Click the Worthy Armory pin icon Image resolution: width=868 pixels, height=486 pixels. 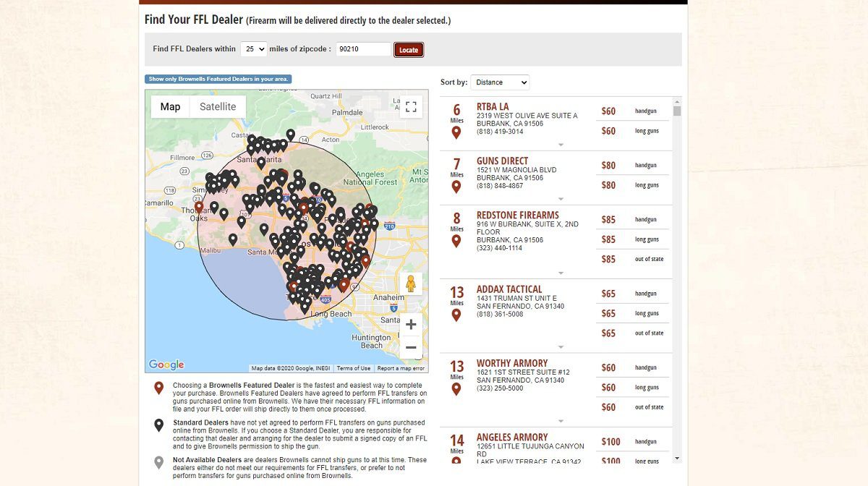[456, 389]
